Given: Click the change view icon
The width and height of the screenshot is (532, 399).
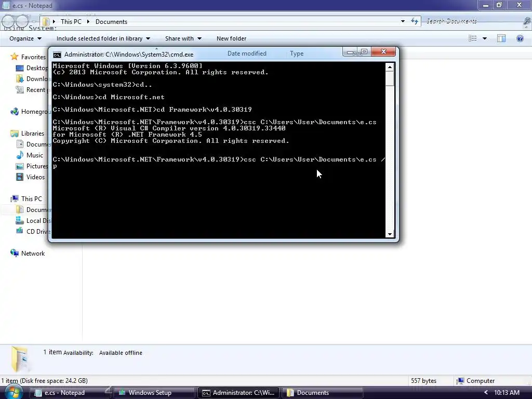Looking at the screenshot, I should pos(472,38).
